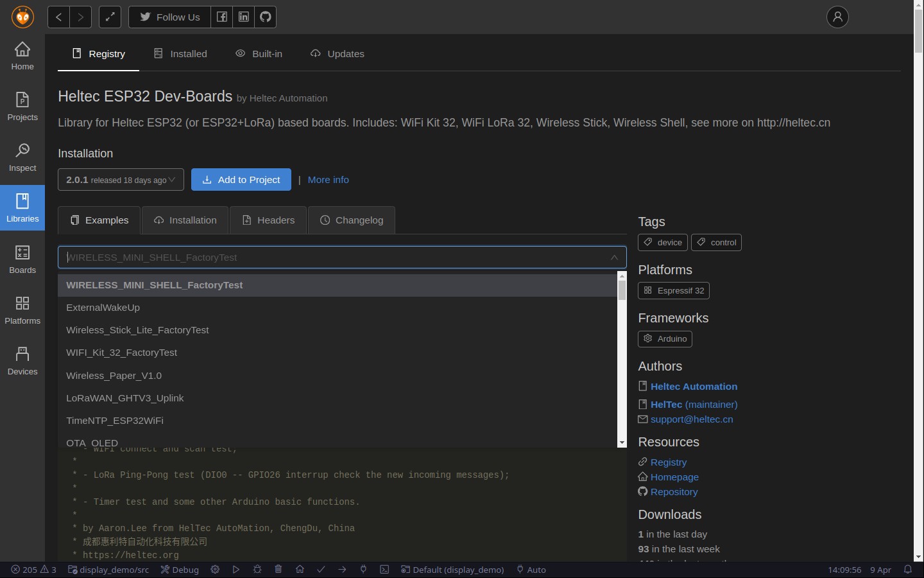Select Wireless_Stick_Lite_FactoryTest from the list
Screen dimensions: 924x578
click(137, 330)
